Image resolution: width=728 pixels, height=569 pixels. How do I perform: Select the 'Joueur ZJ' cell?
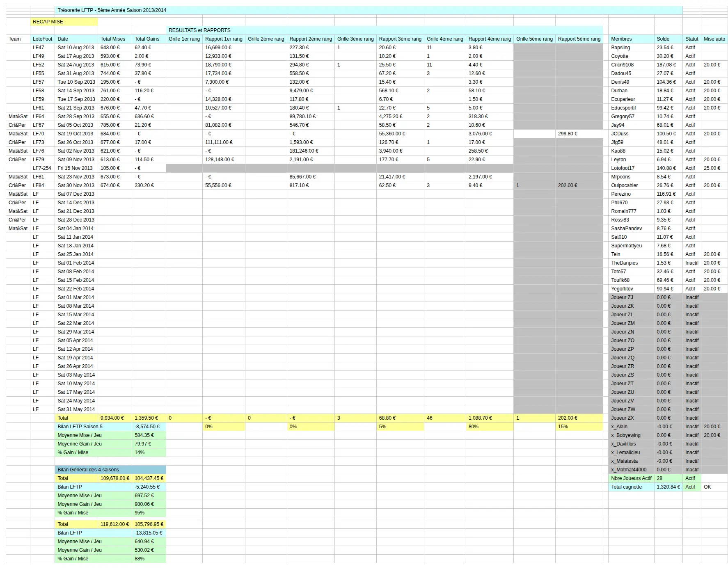pyautogui.click(x=631, y=297)
